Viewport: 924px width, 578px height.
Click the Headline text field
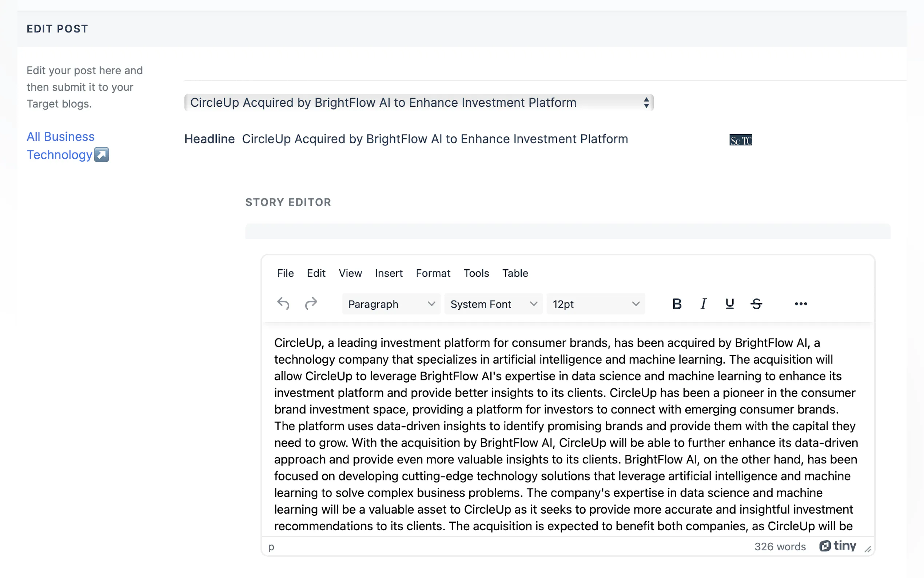click(435, 139)
